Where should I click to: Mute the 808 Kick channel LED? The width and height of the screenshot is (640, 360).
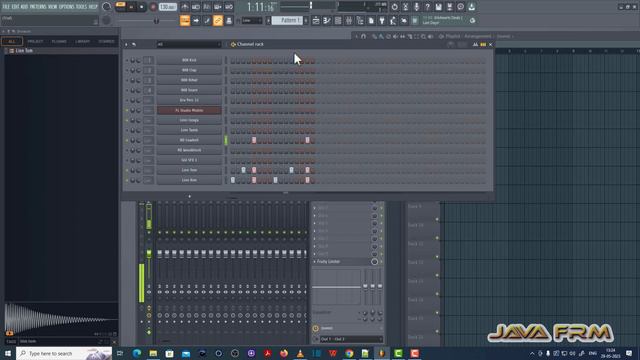[x=127, y=60]
